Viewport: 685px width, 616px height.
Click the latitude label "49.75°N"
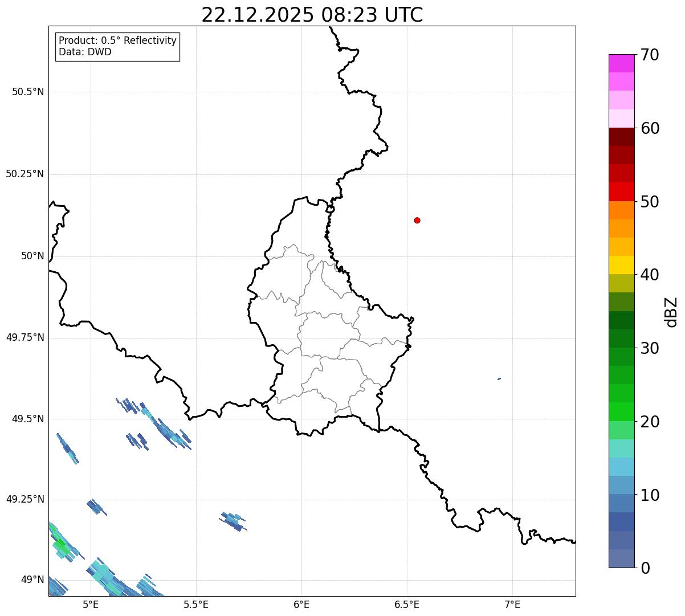(x=25, y=337)
